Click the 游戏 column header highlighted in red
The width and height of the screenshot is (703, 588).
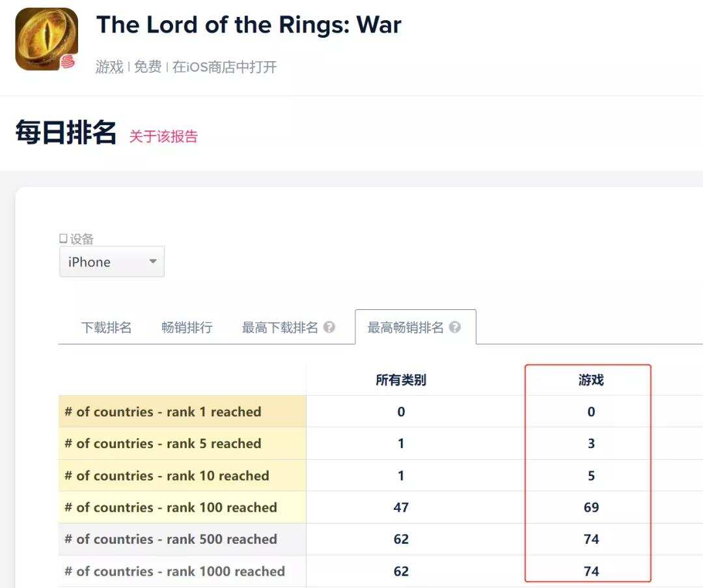click(x=590, y=380)
